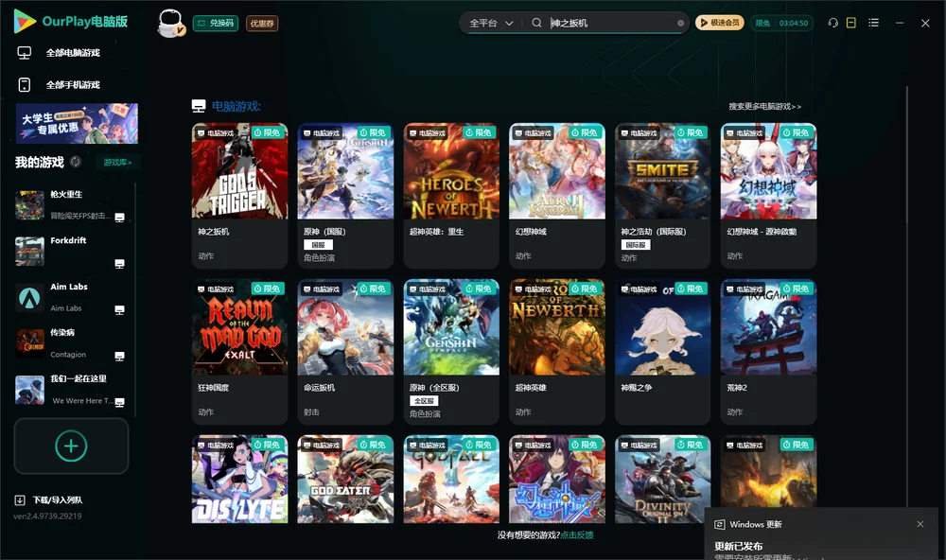Screen dimensions: 946x560
Task: Open the 大学生专属优惠 banner
Action: click(x=78, y=123)
